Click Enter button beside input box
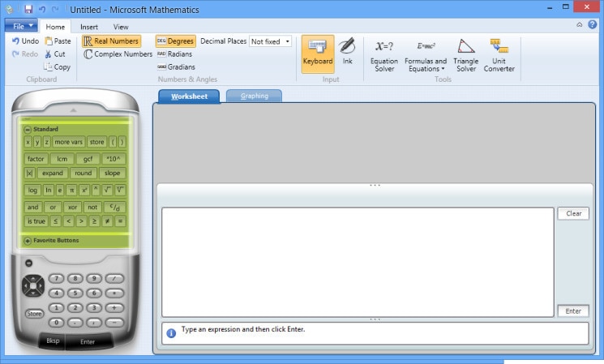 573,310
